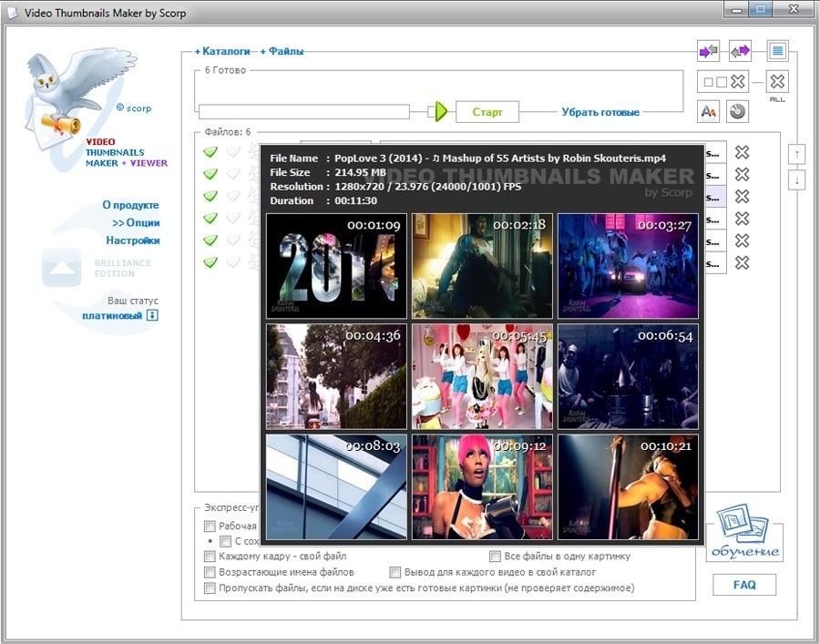This screenshot has height=644, width=820.
Task: Move the file up with the up arrow
Action: click(797, 153)
